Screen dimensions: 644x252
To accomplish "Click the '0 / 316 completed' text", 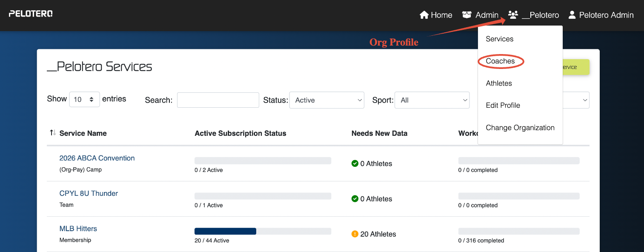I will pyautogui.click(x=481, y=241).
